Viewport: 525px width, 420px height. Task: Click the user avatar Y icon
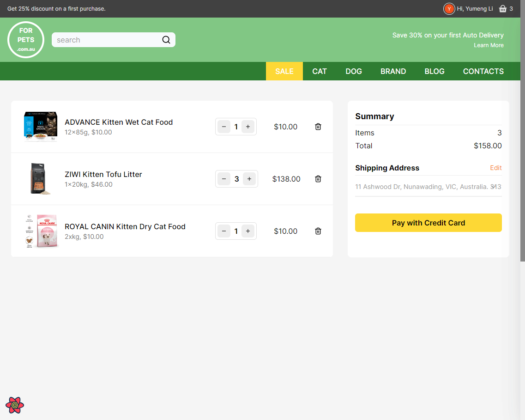pos(449,9)
